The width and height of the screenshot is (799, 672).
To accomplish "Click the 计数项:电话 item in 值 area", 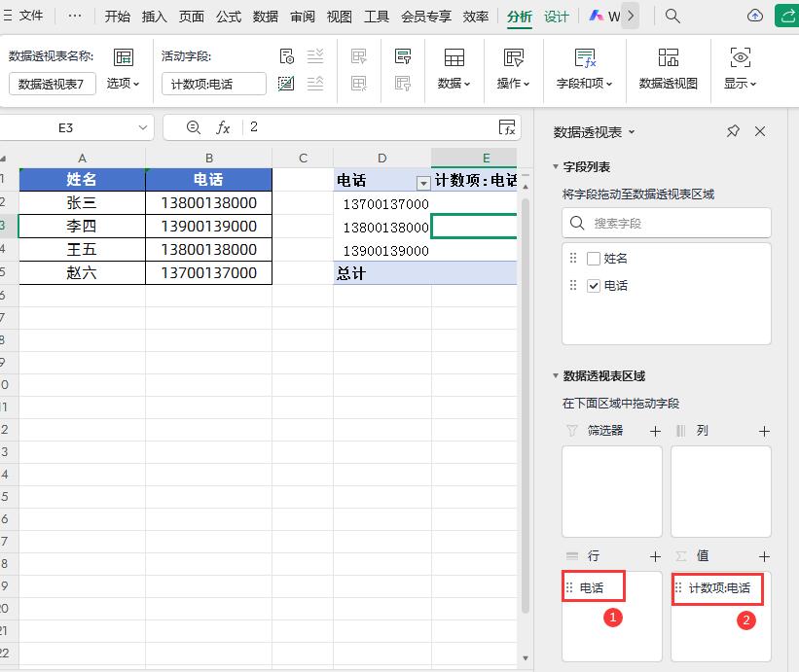I will pyautogui.click(x=718, y=588).
